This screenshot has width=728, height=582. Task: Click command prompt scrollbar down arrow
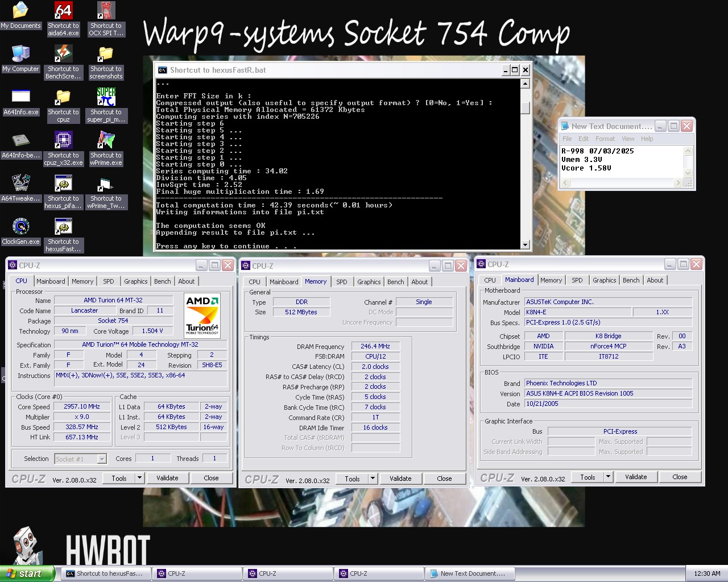point(526,245)
